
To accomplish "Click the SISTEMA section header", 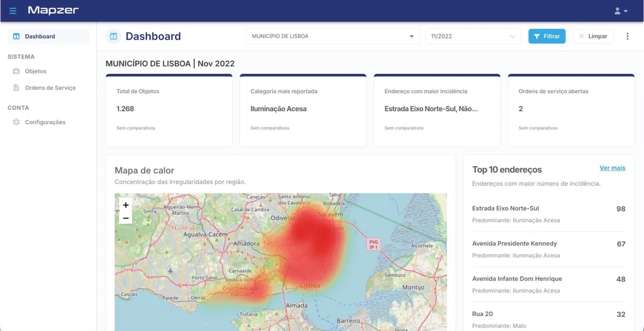I will [21, 57].
